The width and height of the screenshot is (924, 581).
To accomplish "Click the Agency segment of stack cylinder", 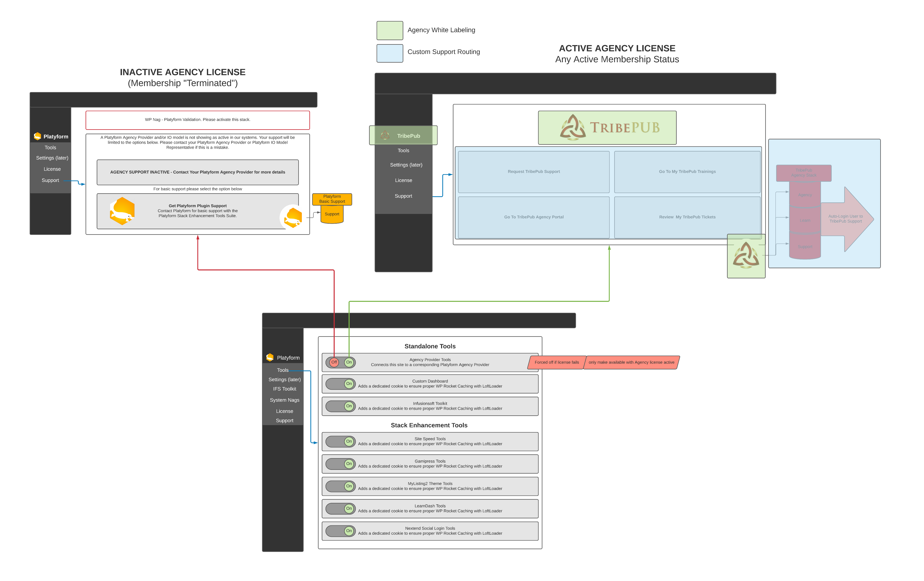I will tap(805, 195).
